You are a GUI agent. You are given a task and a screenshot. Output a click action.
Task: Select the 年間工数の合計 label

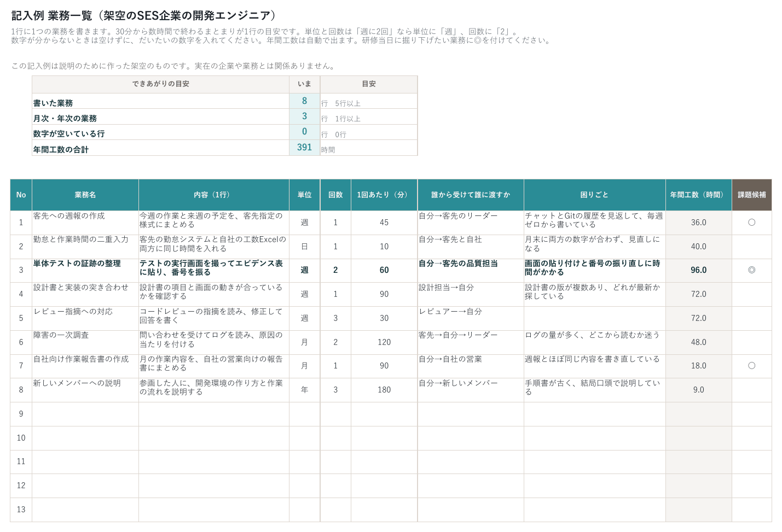[61, 150]
